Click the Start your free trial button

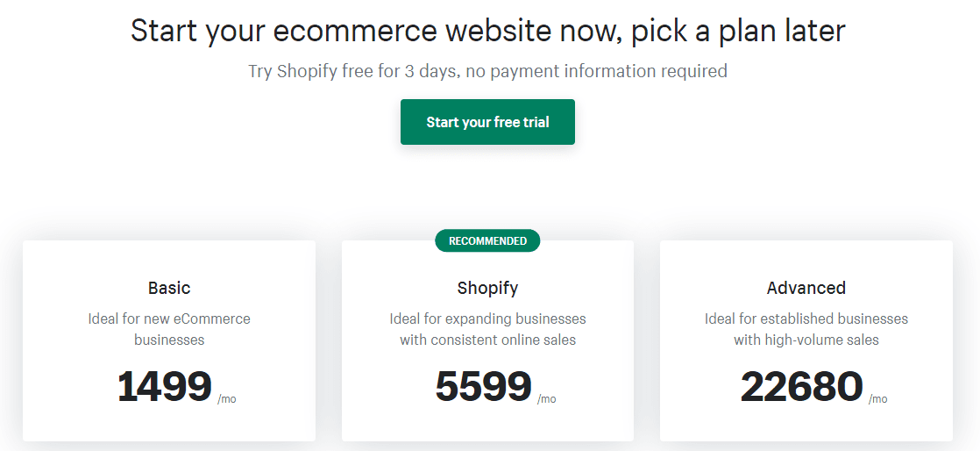point(487,122)
